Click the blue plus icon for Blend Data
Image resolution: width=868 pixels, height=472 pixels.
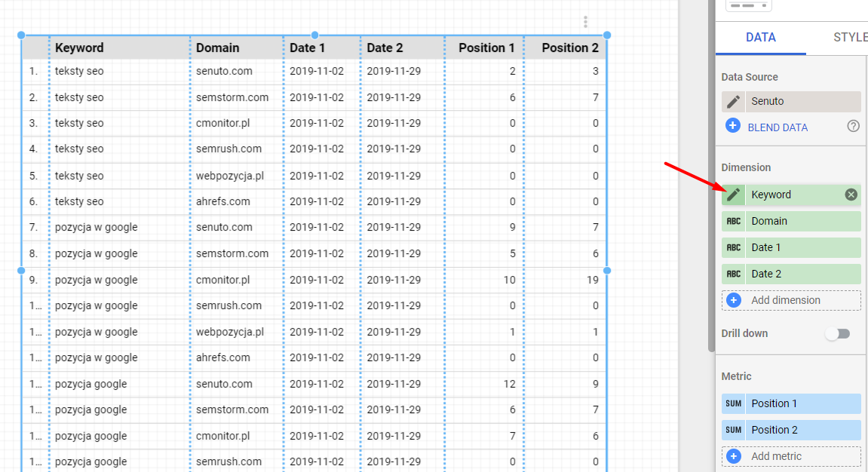[x=732, y=126]
